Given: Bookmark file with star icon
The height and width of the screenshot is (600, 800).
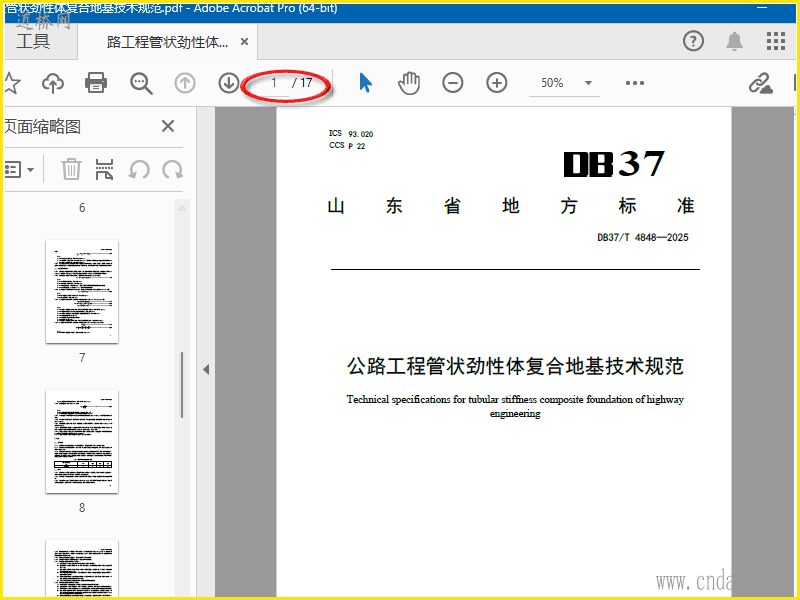Looking at the screenshot, I should pos(11,83).
